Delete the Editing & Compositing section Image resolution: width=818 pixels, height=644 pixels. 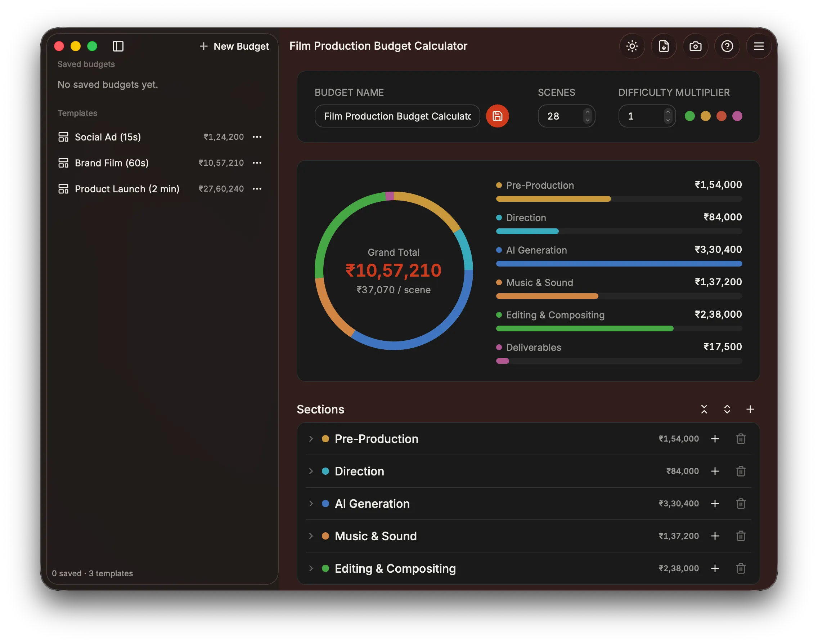pos(741,569)
